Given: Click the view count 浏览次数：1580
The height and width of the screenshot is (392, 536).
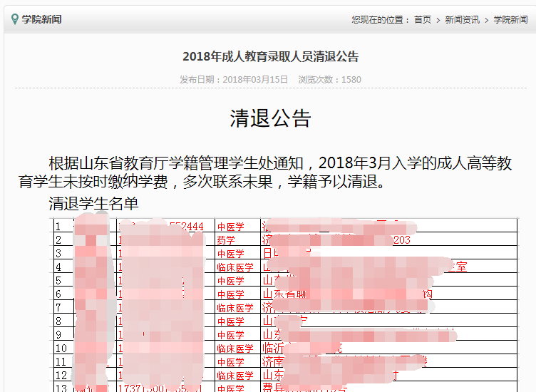Looking at the screenshot, I should [x=329, y=80].
